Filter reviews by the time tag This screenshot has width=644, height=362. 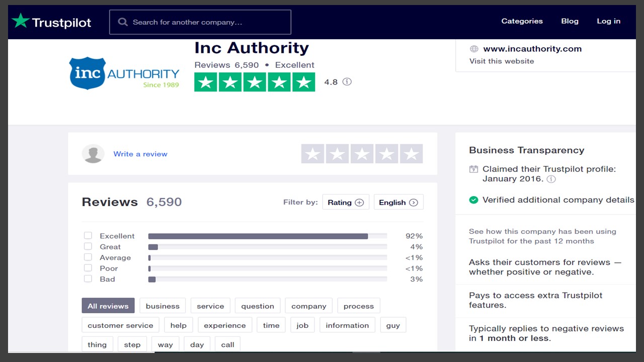tap(271, 325)
